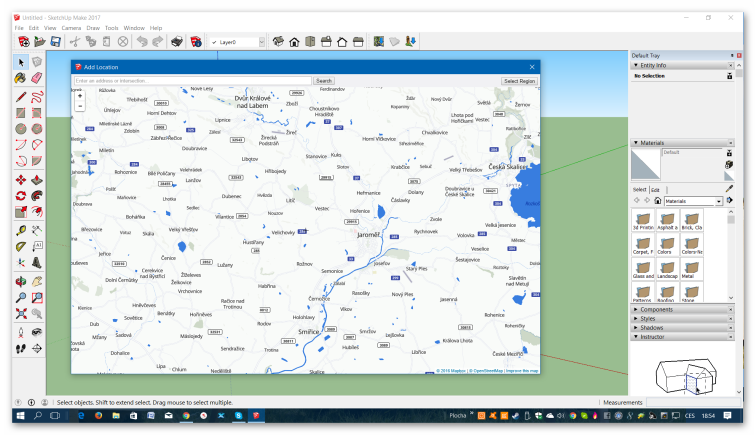Select the Line pencil tool

tap(21, 97)
